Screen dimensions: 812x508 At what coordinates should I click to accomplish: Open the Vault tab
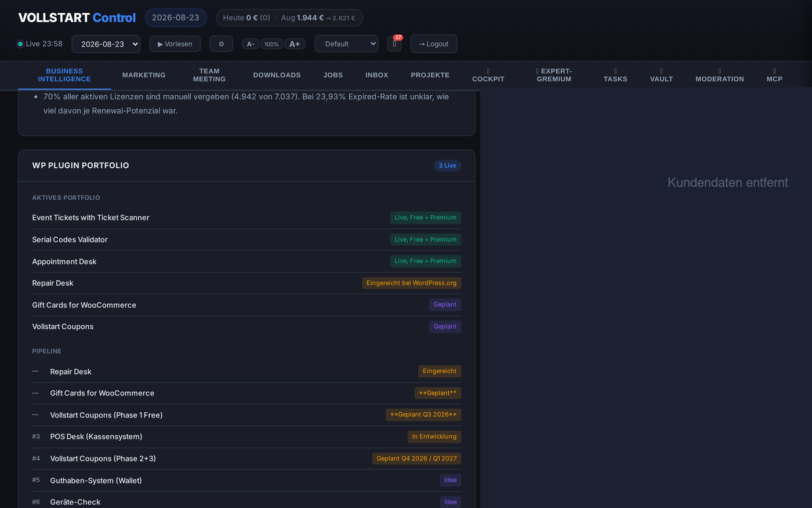pos(661,75)
